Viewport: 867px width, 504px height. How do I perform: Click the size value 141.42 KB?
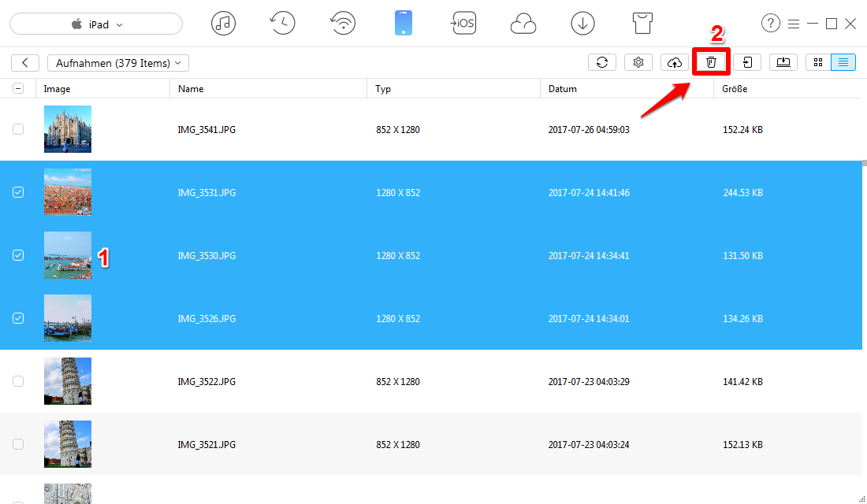(x=742, y=382)
